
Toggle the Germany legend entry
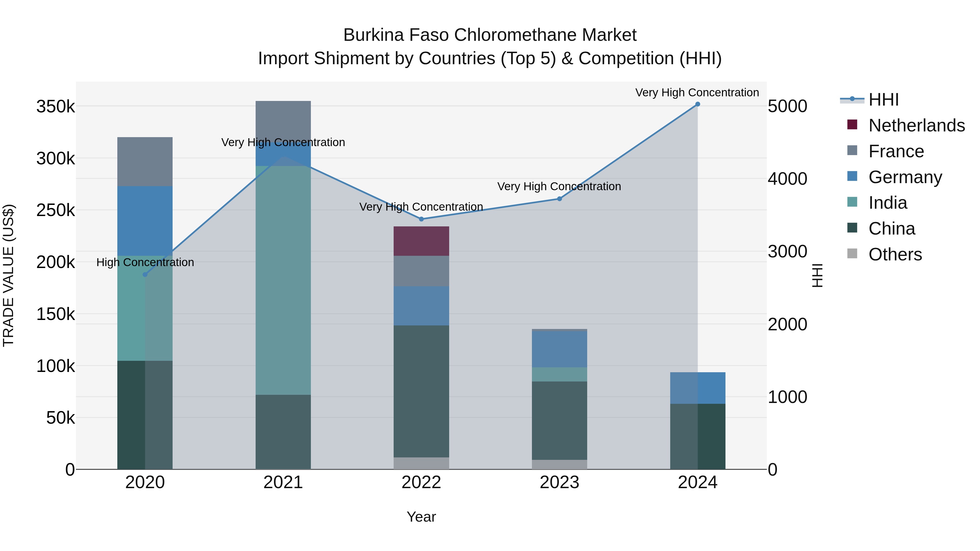click(x=895, y=177)
